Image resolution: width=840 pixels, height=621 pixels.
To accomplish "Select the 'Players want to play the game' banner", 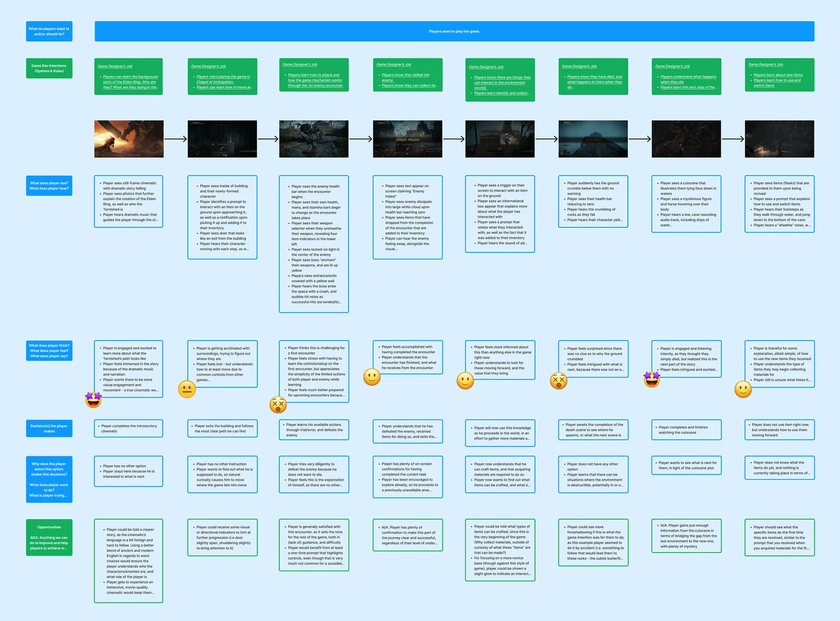I will click(x=454, y=31).
